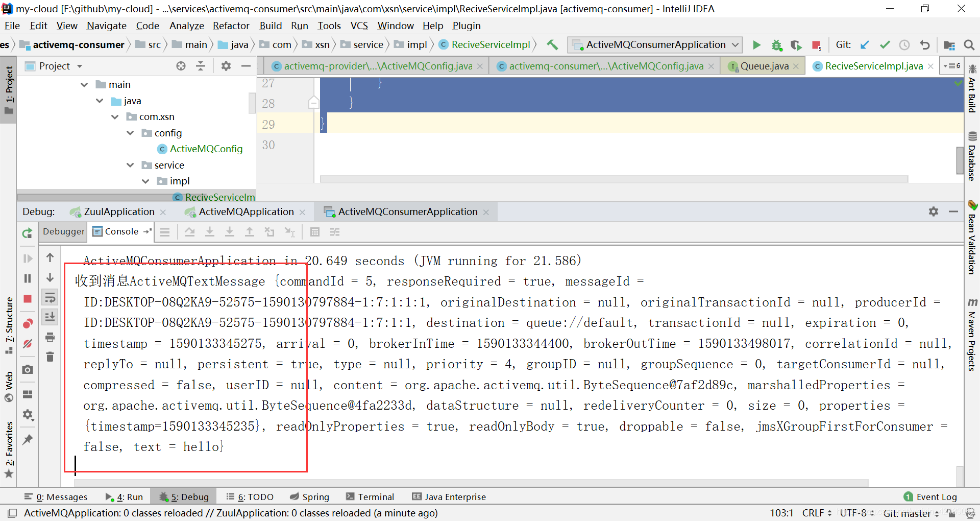
Task: Collapse all in Project panel
Action: tap(201, 66)
